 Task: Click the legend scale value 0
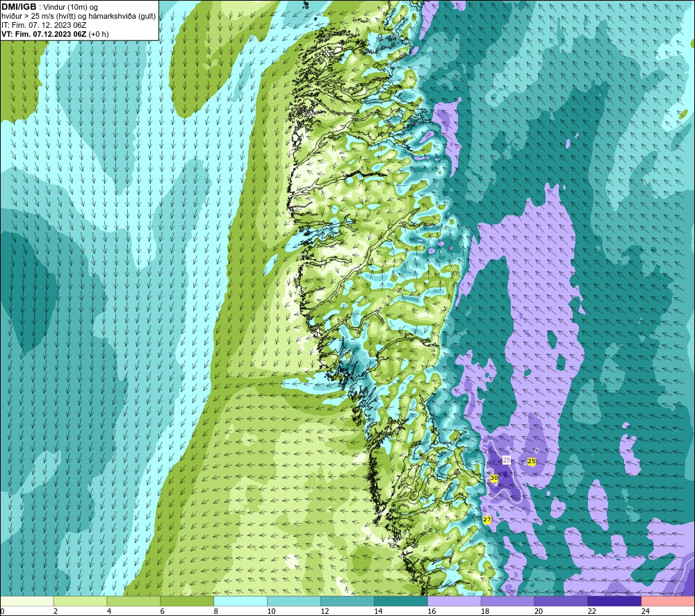coord(2,611)
